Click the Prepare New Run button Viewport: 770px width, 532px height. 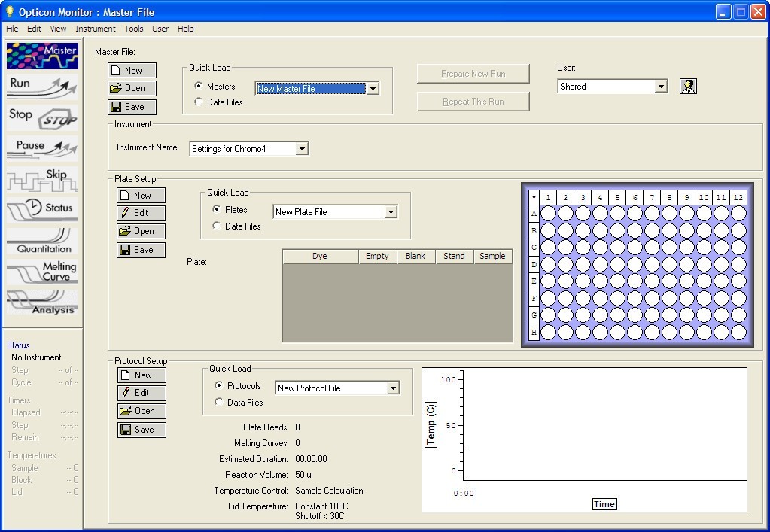pos(473,74)
